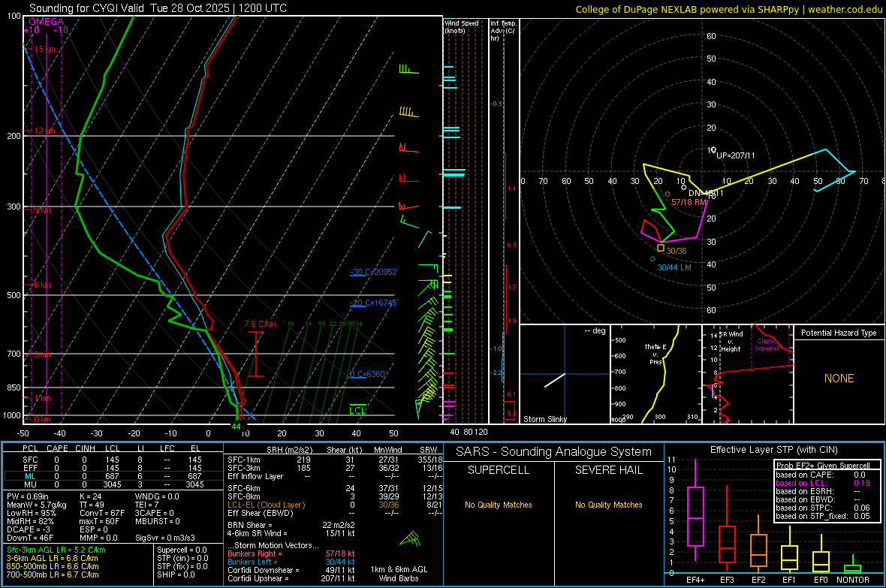Viewport: 886px width, 588px height.
Task: Click the red 'Bunkers Right =' line
Action: click(291, 554)
